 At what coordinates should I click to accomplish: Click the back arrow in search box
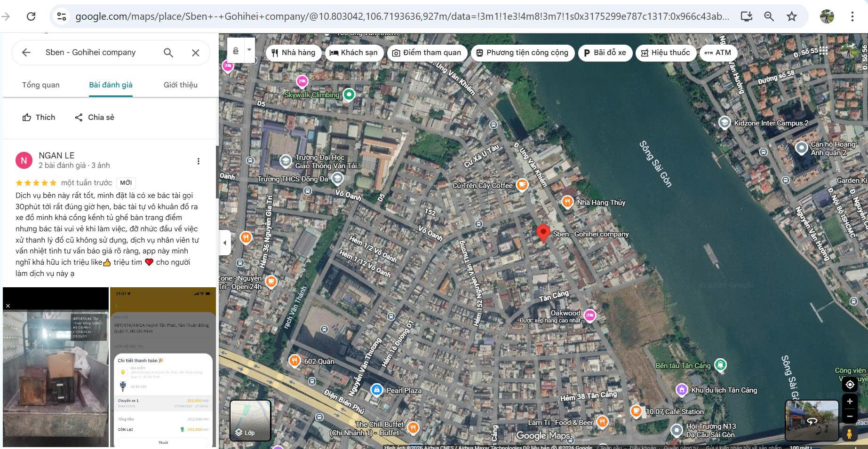[26, 53]
